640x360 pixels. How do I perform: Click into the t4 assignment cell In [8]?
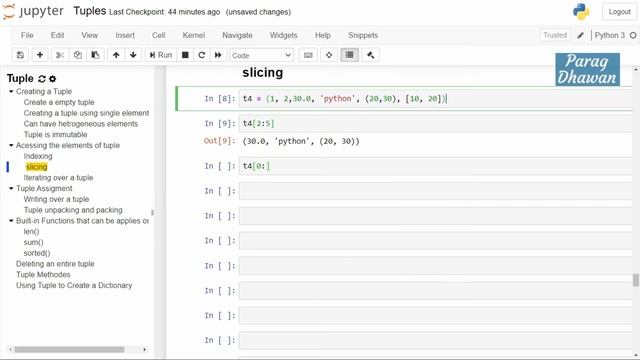pyautogui.click(x=435, y=99)
